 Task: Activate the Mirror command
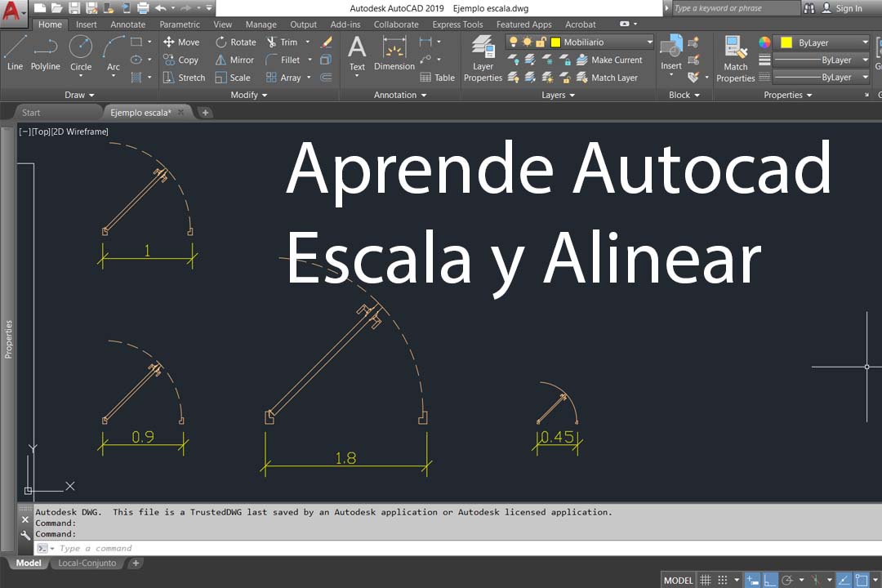coord(234,60)
